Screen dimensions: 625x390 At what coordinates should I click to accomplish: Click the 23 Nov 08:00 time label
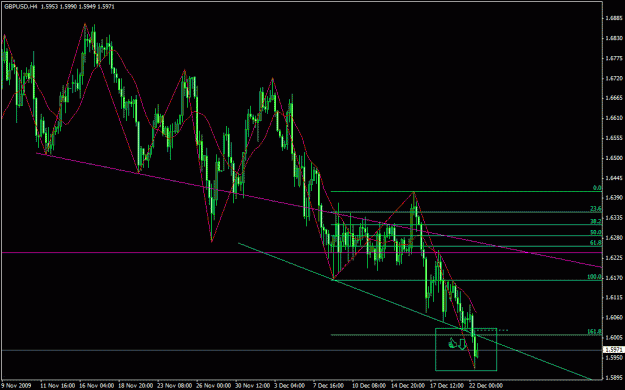tap(174, 386)
